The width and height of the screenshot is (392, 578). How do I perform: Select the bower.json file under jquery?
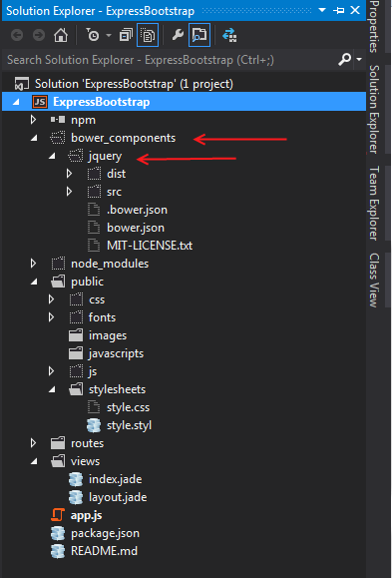pyautogui.click(x=136, y=228)
